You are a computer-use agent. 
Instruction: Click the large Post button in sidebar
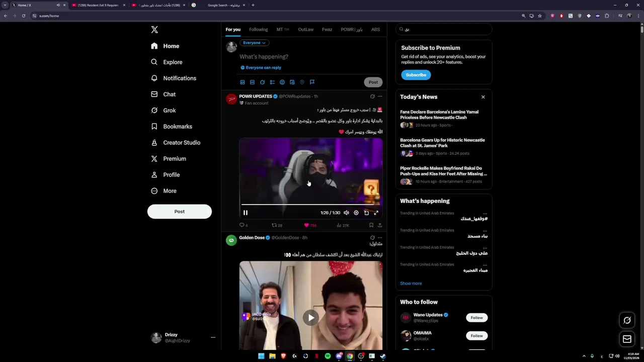pyautogui.click(x=180, y=212)
